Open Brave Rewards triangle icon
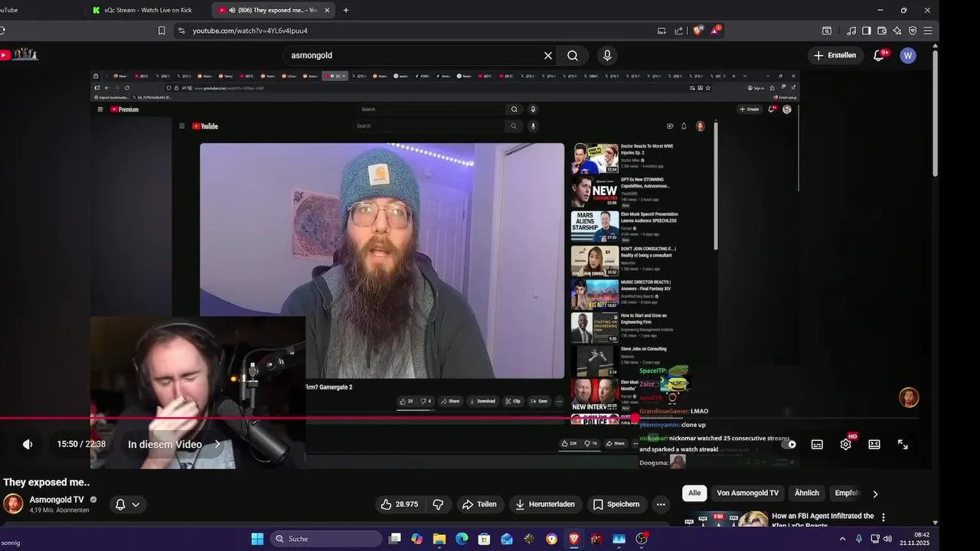This screenshot has width=980, height=551. [x=715, y=31]
